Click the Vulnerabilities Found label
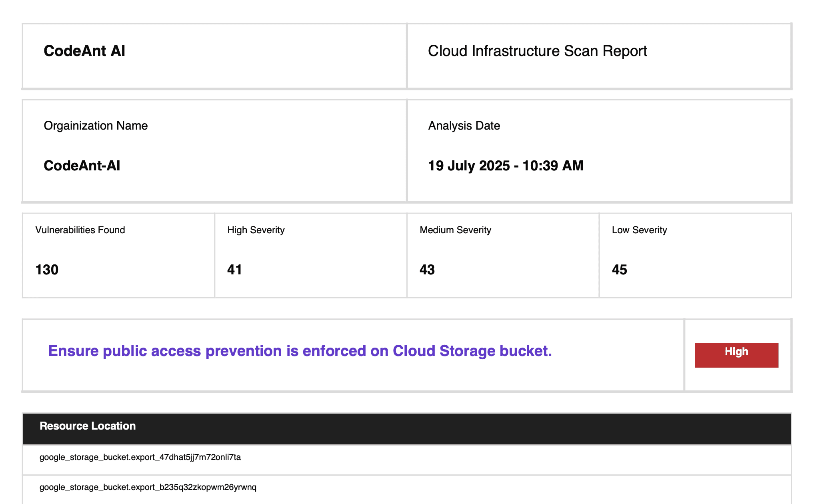816x504 pixels. click(80, 230)
